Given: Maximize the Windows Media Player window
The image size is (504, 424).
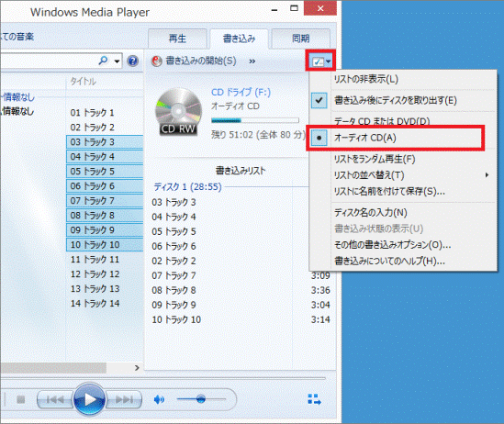Looking at the screenshot, I should [x=294, y=8].
